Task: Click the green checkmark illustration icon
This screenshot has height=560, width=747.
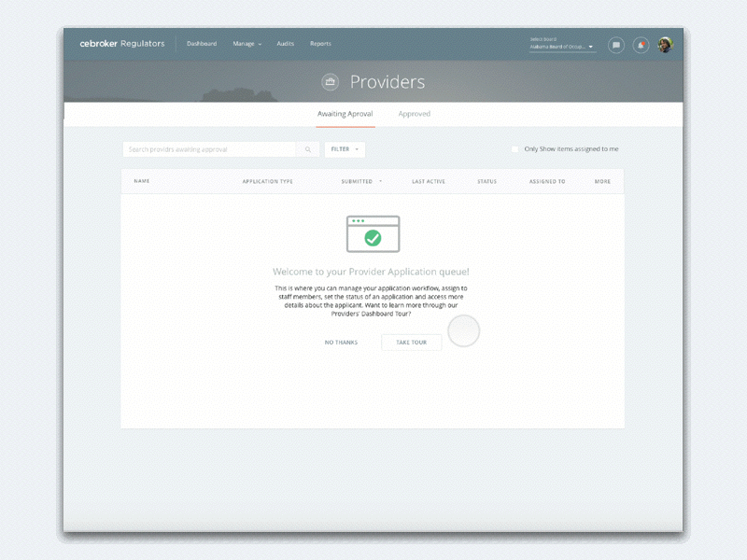Action: [373, 238]
